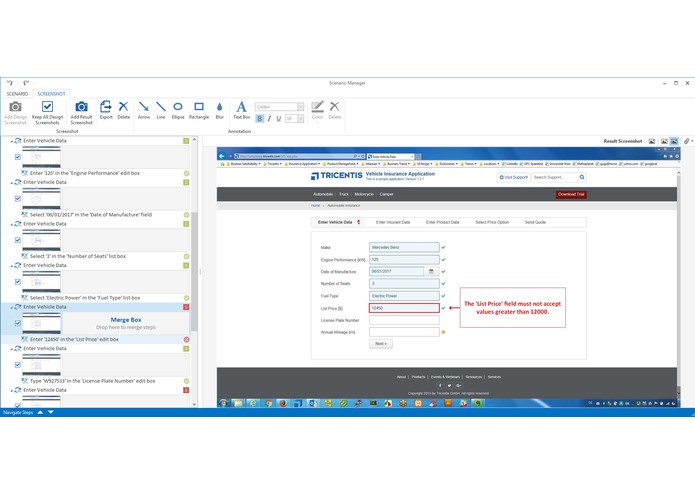Viewport: 695px width, 494px height.
Task: Collapse the highlighted Enter Vehicle Data group
Action: [11, 307]
